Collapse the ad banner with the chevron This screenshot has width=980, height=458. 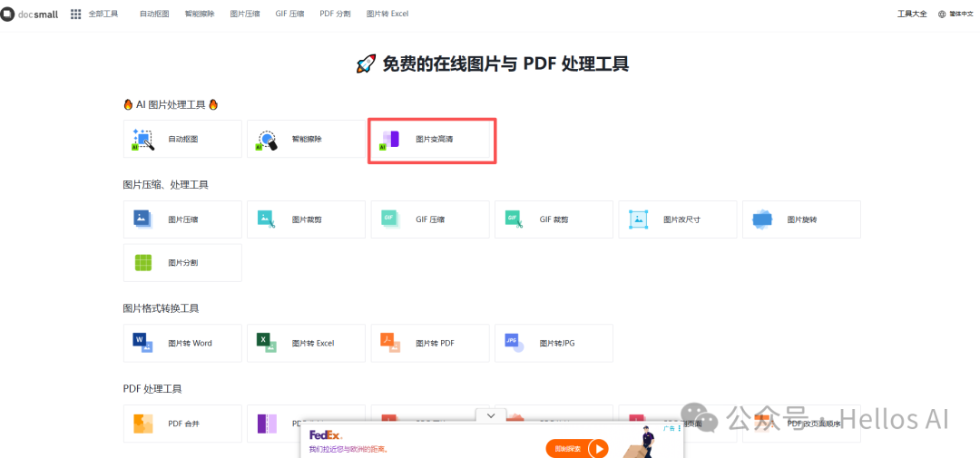click(491, 415)
